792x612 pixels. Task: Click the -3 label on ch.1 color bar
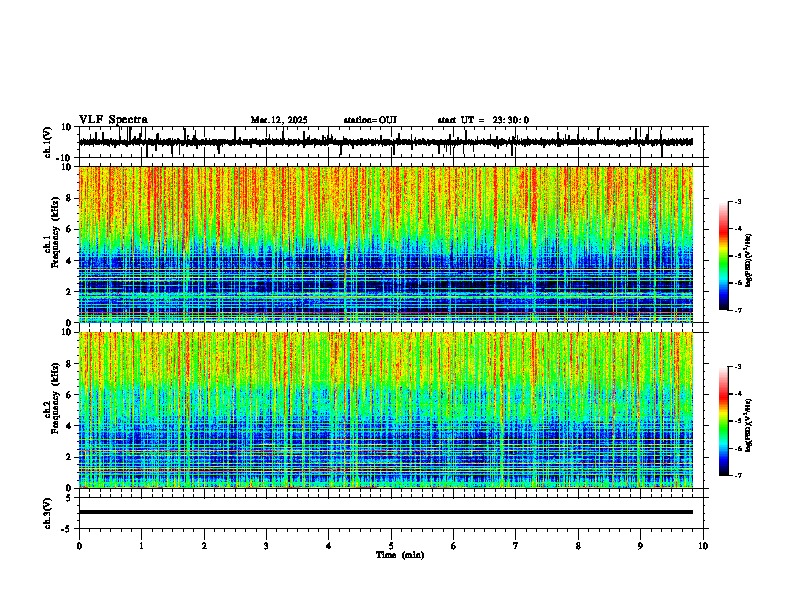(738, 201)
